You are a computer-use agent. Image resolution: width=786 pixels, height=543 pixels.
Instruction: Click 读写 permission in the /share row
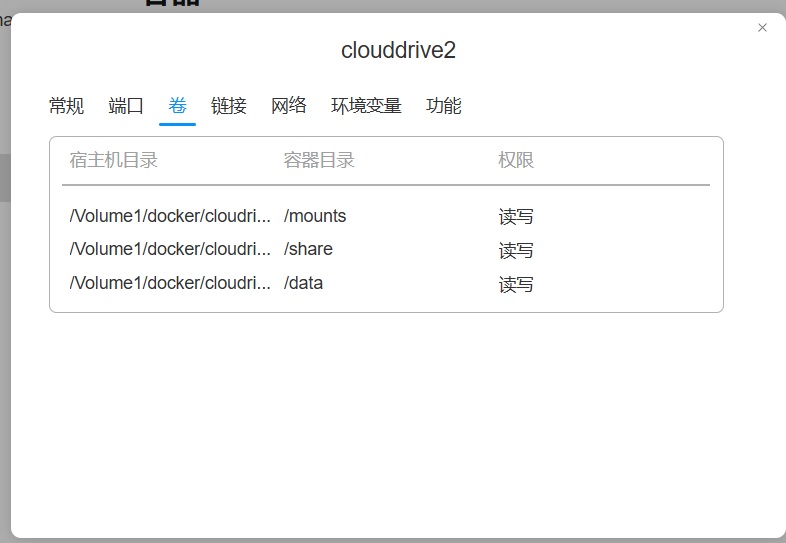tap(516, 250)
